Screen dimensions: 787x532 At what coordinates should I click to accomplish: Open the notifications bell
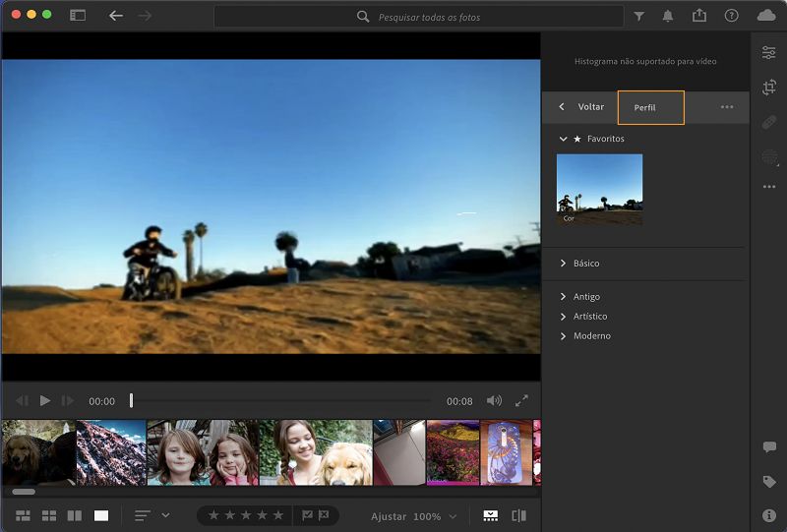tap(668, 16)
